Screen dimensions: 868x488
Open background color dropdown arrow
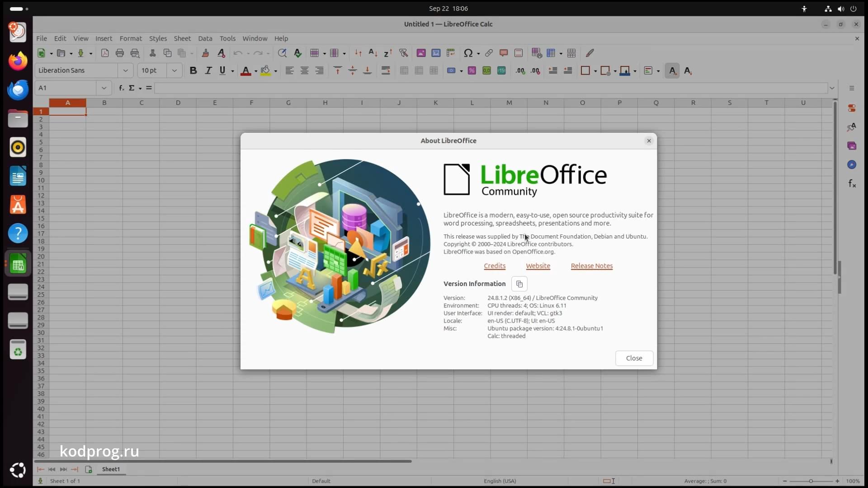[x=275, y=71]
